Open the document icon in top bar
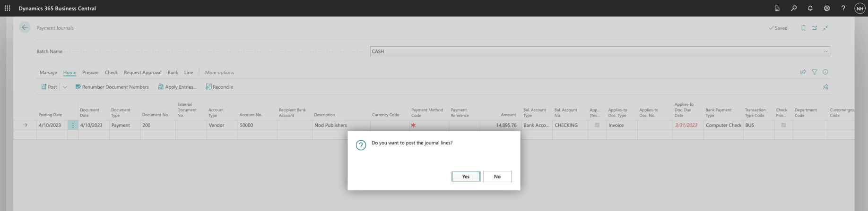Viewport: 868px width, 211px height. [777, 8]
